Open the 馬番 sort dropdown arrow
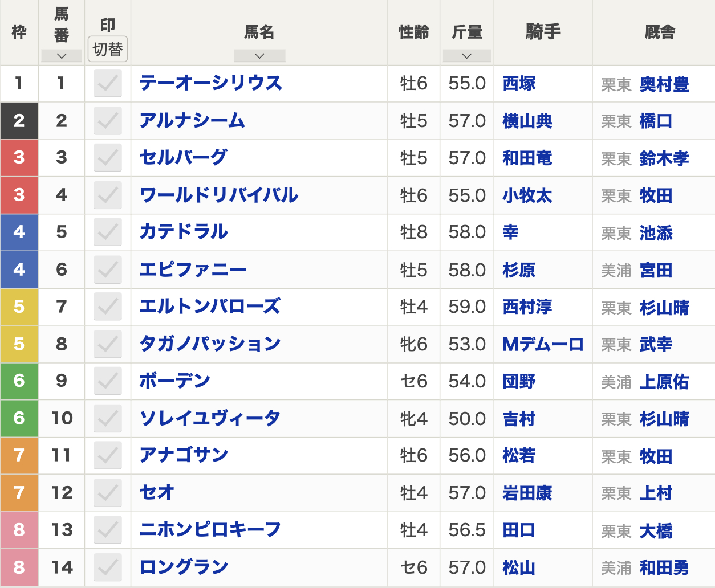The height and width of the screenshot is (588, 715). [62, 56]
